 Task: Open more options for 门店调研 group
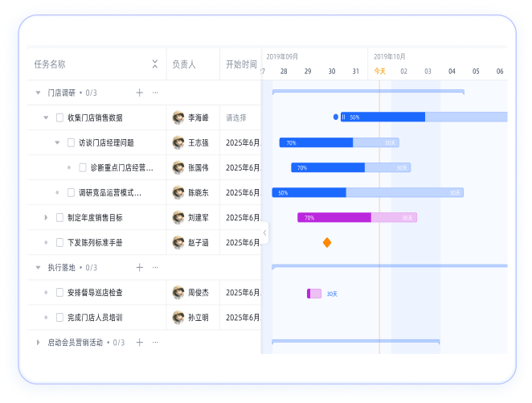coord(155,93)
